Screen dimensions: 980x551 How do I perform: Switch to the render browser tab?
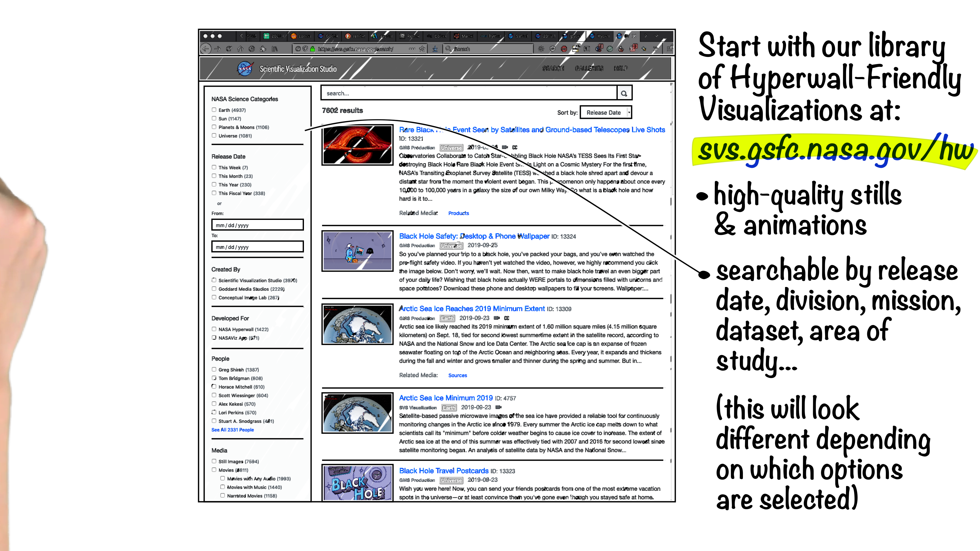pos(355,36)
